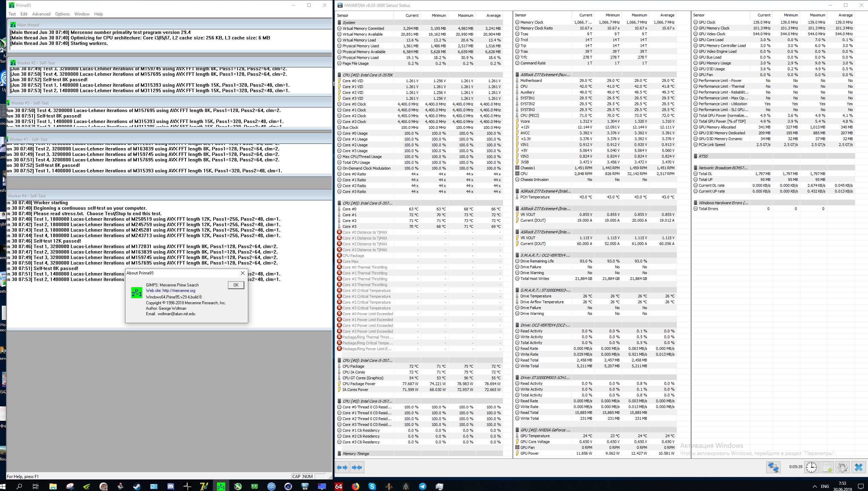This screenshot has height=491, width=868.
Task: Open HWiNFO sensor settings gear
Action: (842, 467)
